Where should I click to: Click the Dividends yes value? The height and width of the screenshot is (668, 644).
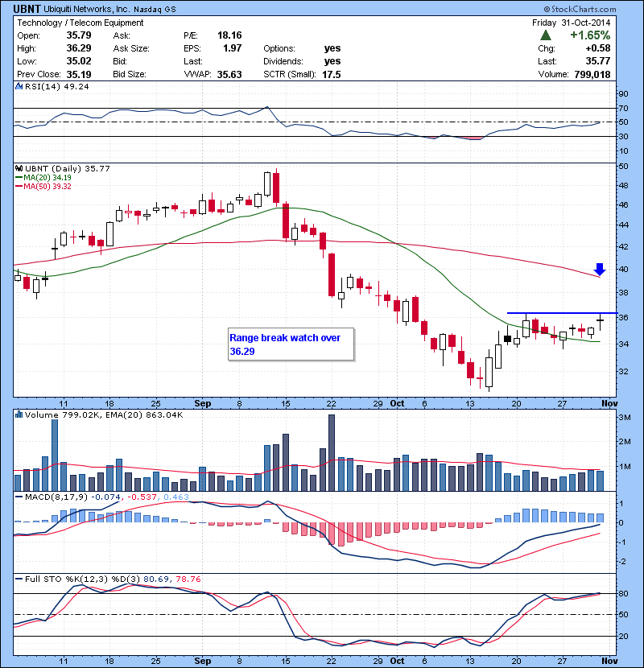[x=332, y=61]
